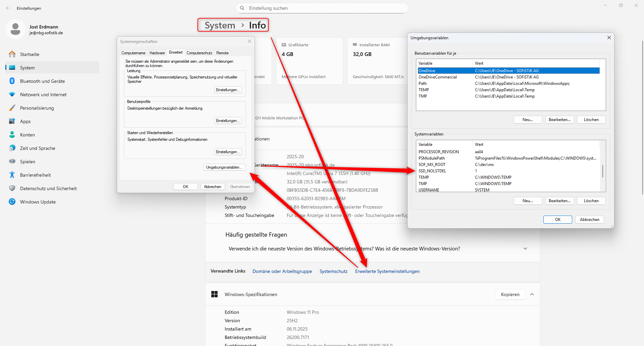Click the Netzwerk und Internet wifi icon

click(x=12, y=95)
